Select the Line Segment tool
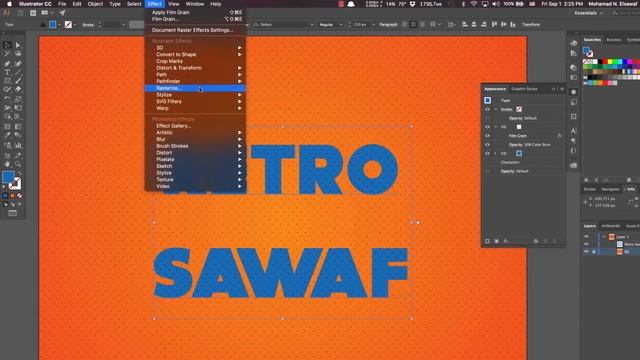 coord(18,72)
